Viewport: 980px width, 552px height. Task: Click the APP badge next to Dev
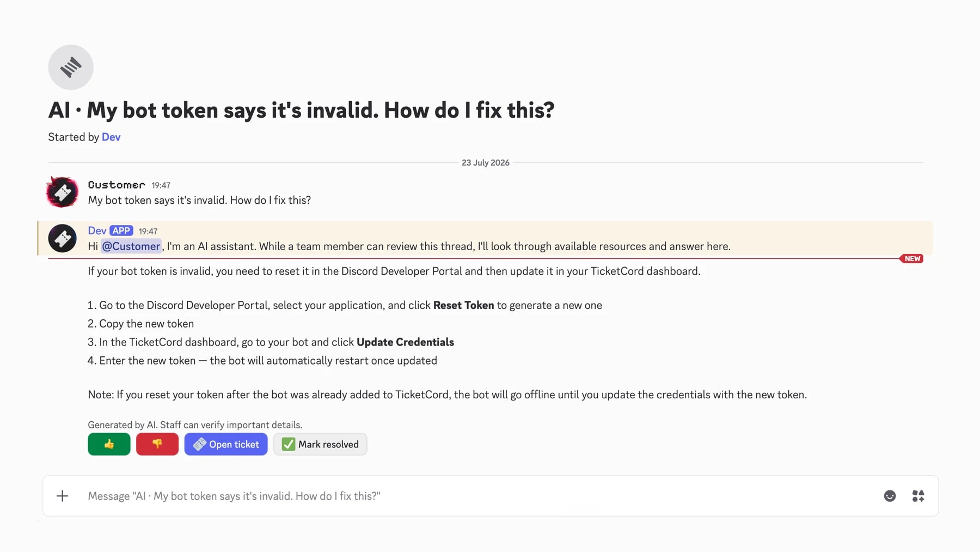point(121,230)
